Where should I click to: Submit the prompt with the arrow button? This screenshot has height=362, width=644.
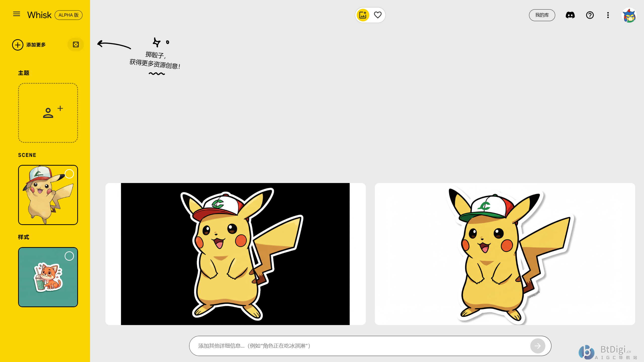click(538, 346)
